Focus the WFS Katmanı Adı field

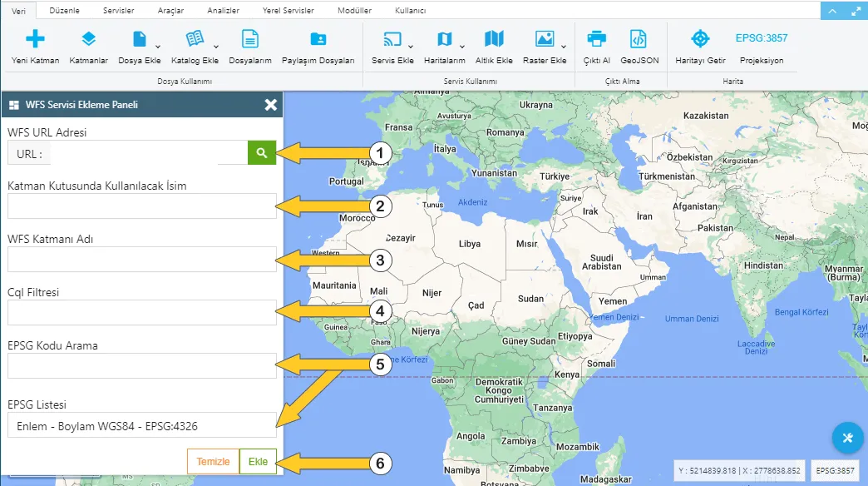pyautogui.click(x=141, y=259)
